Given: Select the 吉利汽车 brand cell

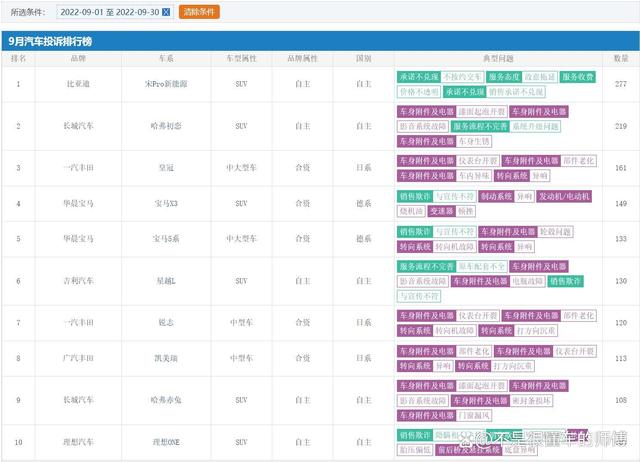Looking at the screenshot, I should point(78,281).
